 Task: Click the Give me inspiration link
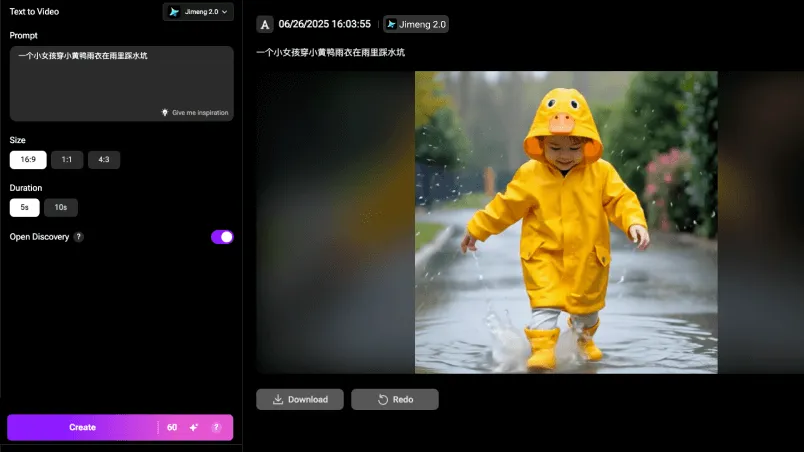pos(200,113)
